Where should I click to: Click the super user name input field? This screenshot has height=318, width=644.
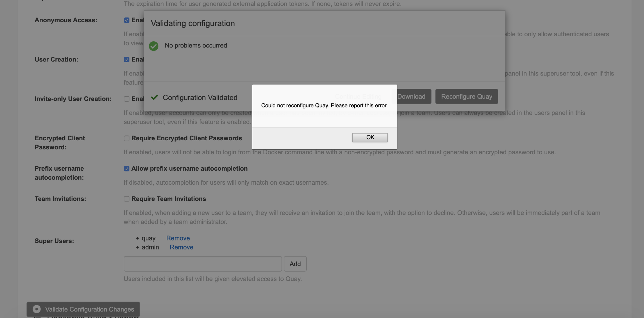(202, 264)
